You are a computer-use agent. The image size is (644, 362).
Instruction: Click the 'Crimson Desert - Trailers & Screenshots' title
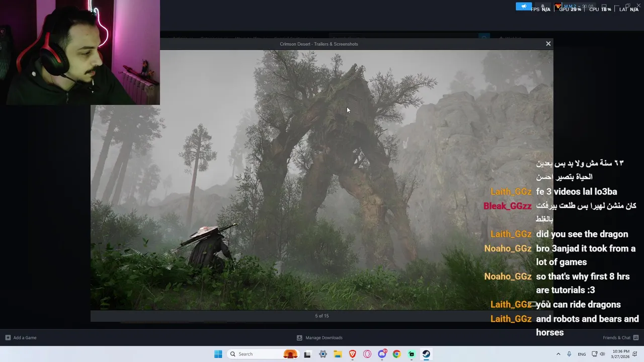[x=319, y=44]
